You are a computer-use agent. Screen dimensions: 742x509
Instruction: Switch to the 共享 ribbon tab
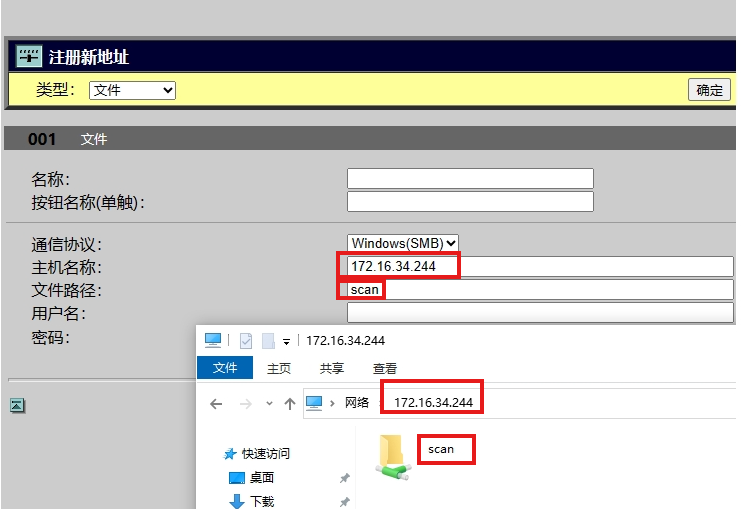pos(331,368)
